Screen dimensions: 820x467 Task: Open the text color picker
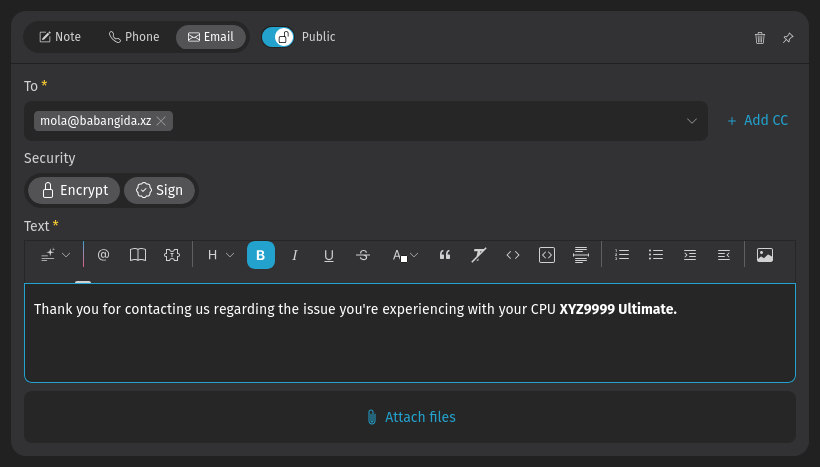point(405,255)
